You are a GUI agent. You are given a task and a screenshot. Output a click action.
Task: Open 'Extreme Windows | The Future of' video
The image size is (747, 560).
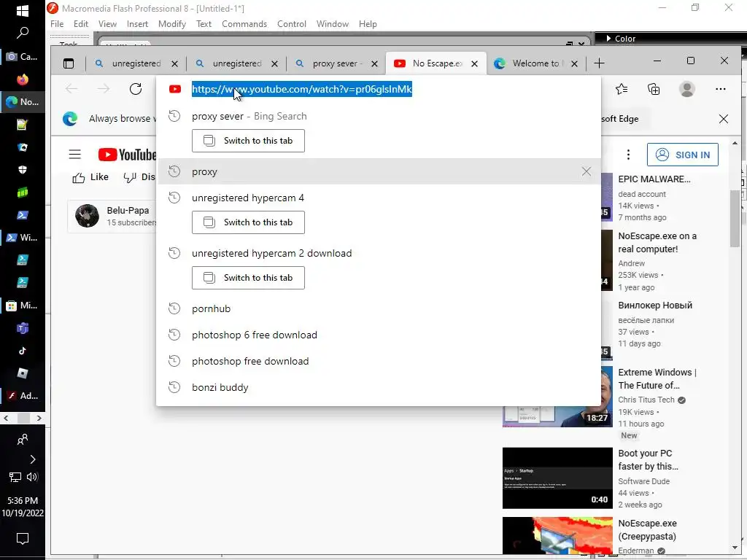coord(657,378)
